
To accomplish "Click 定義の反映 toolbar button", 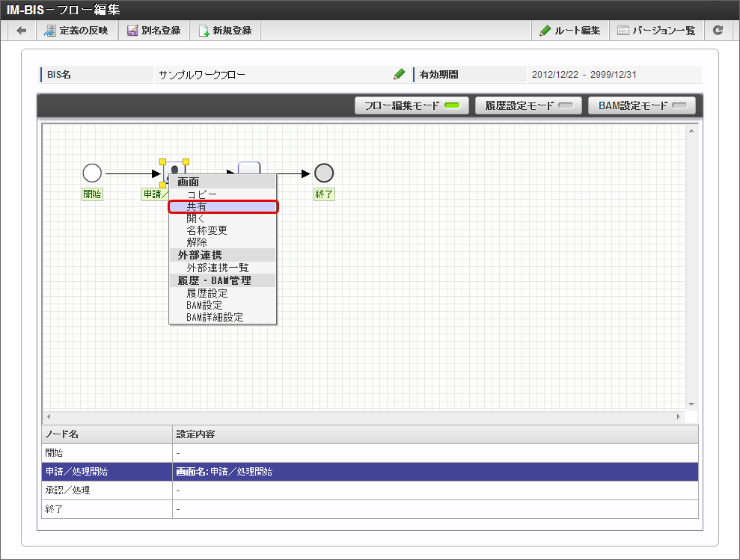I will 76,31.
